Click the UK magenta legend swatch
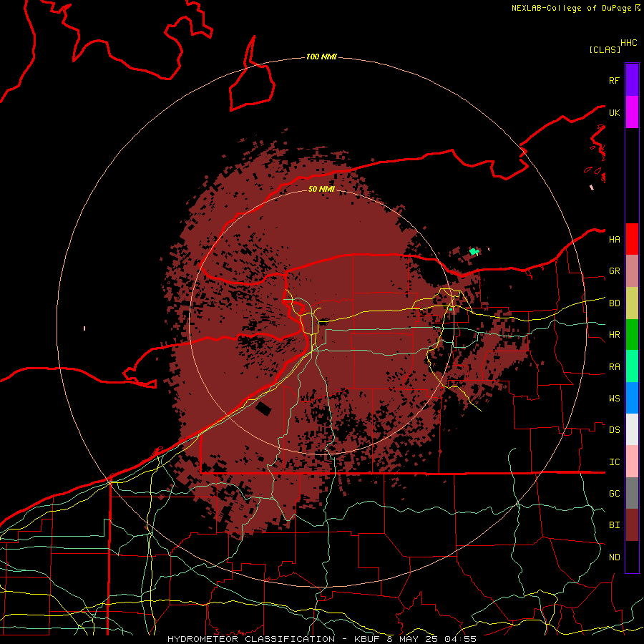Screen dimensions: 644x644 (x=632, y=112)
